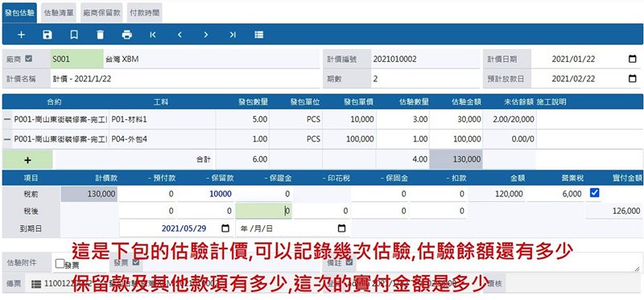Remove the P04-外包4 row with the minus icon

coord(7,139)
